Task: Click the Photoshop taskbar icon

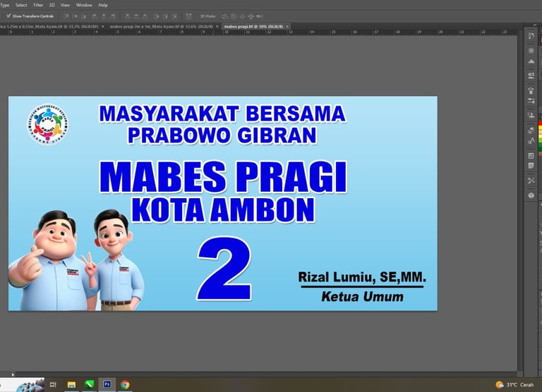Action: tap(107, 384)
